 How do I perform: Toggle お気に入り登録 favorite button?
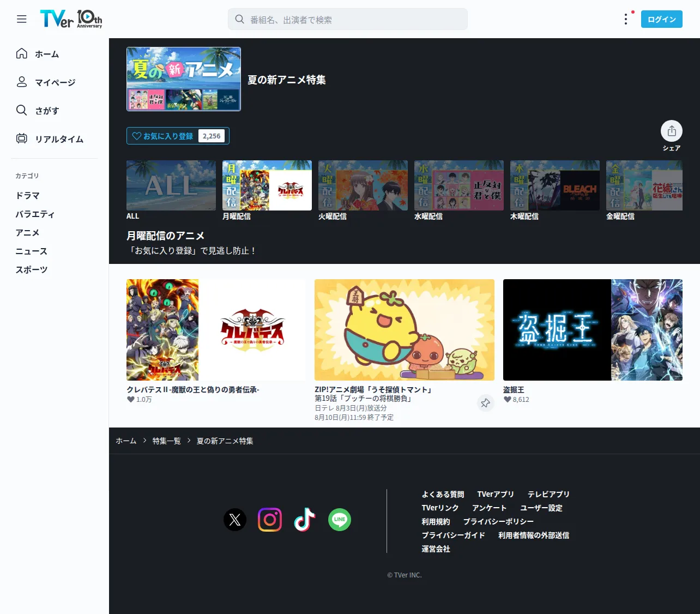(178, 136)
